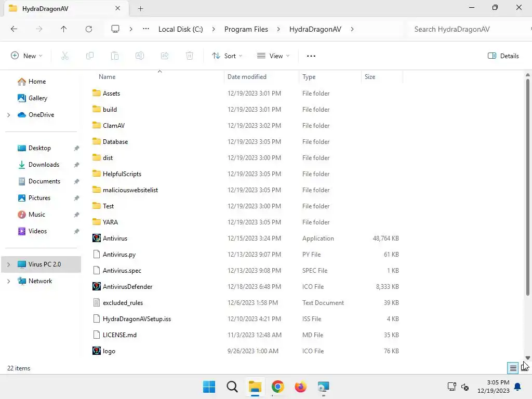Click the muted volume tray icon
This screenshot has height=399, width=532.
point(465,387)
